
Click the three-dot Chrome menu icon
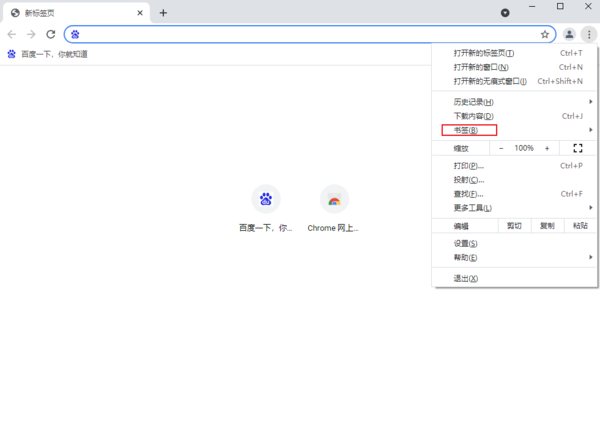pos(589,34)
